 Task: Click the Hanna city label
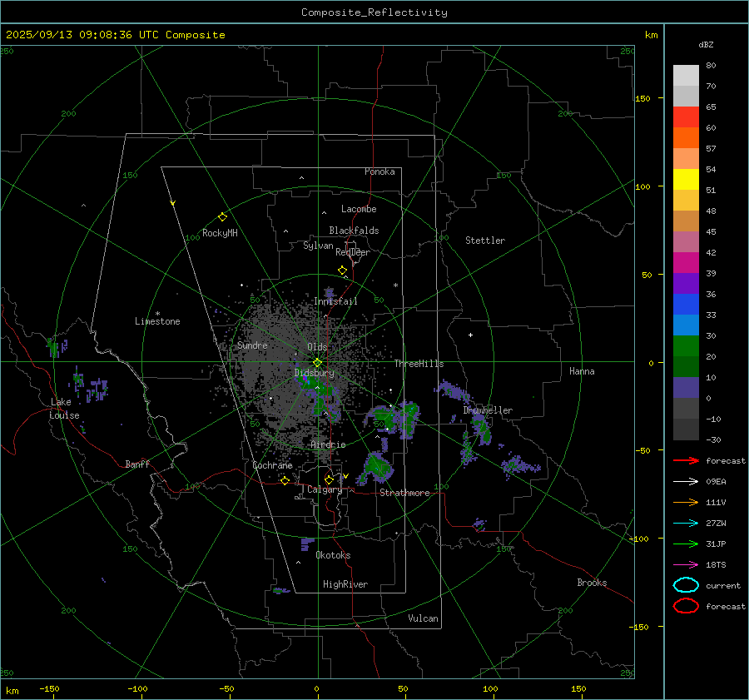(582, 371)
